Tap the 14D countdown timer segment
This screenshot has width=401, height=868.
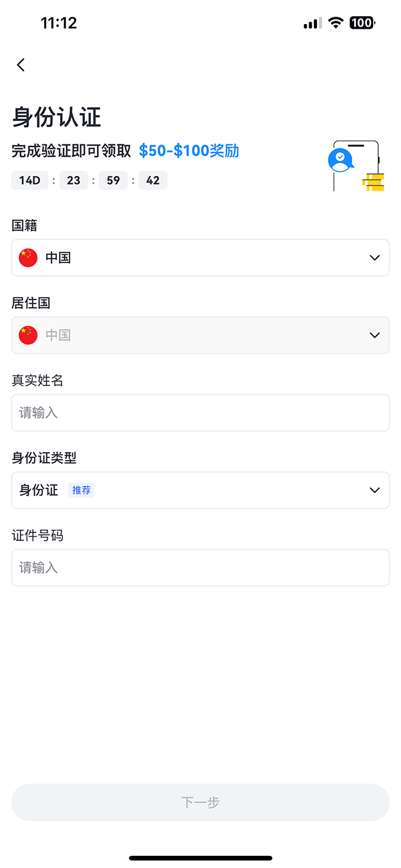click(29, 180)
